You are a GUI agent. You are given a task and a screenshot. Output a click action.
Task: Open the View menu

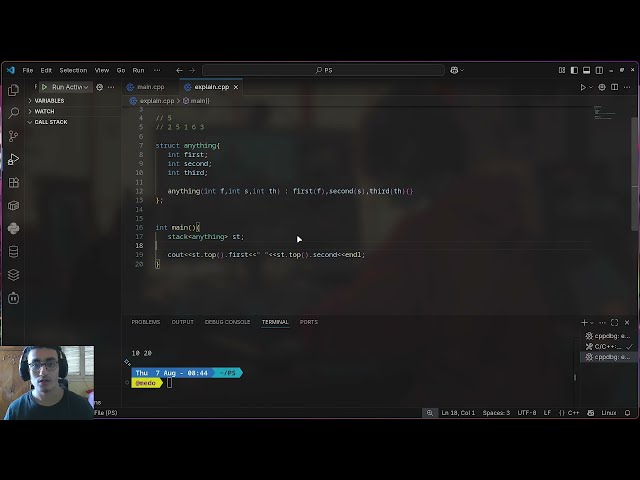[102, 70]
